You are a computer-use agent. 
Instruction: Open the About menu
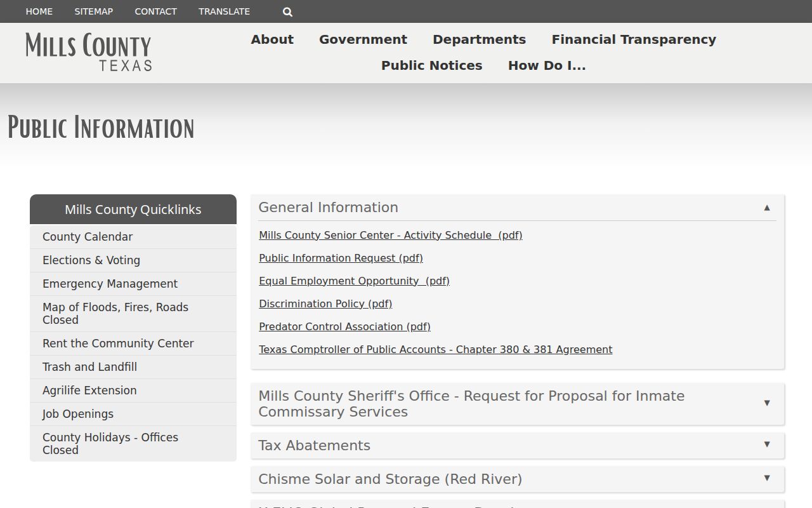(x=272, y=39)
